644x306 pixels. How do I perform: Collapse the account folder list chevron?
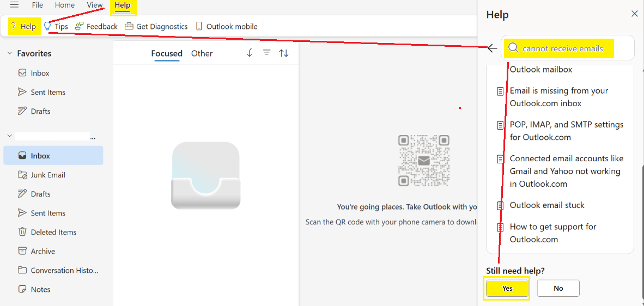(x=9, y=136)
